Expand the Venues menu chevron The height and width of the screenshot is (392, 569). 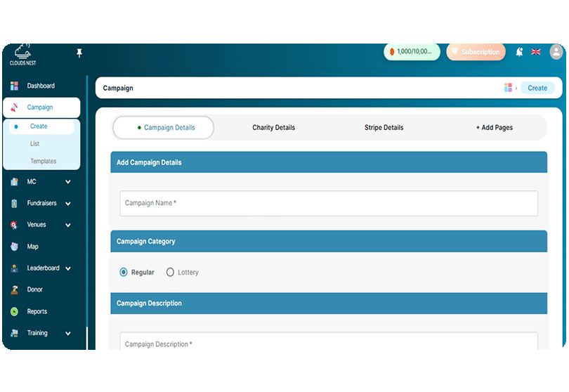click(x=68, y=225)
